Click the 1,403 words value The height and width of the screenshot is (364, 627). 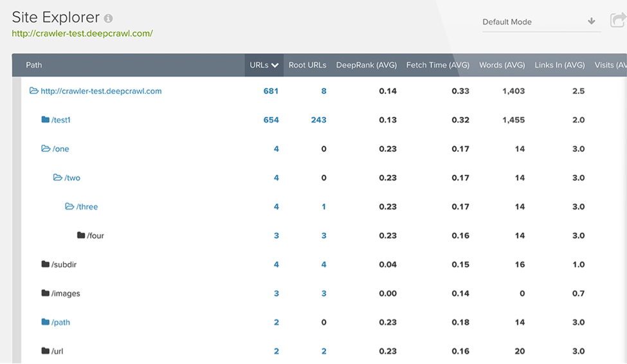point(513,91)
